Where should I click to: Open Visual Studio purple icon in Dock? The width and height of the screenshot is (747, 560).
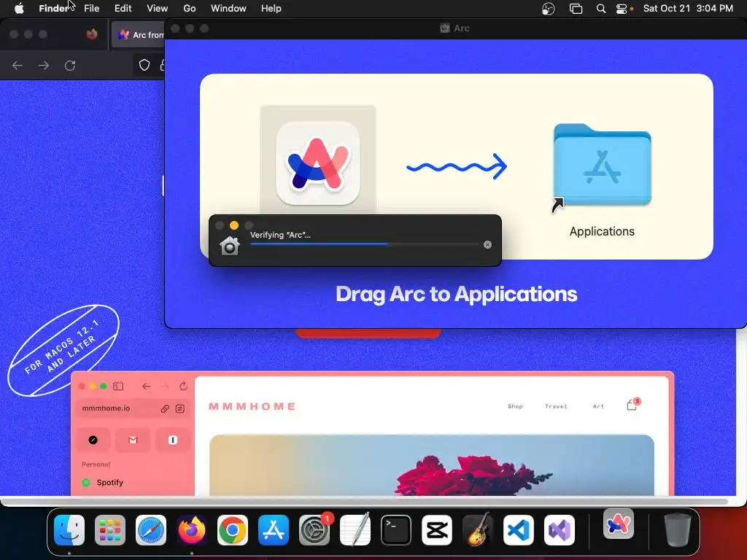[560, 530]
